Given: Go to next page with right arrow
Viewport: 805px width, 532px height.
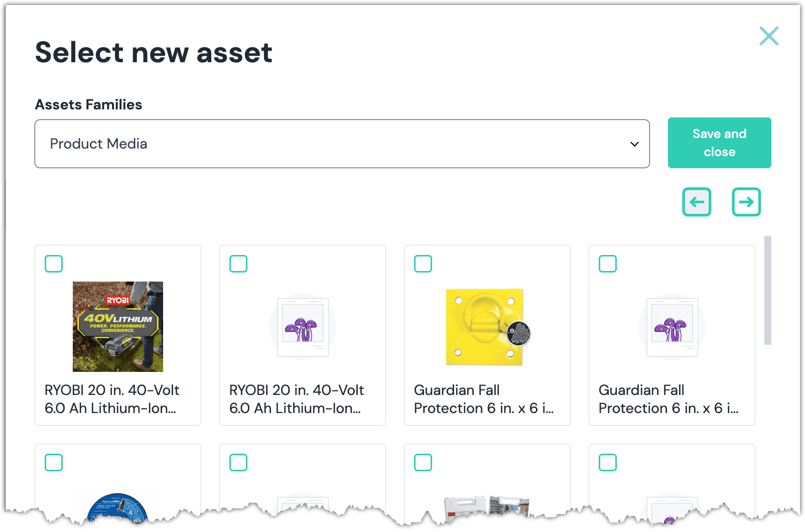Looking at the screenshot, I should point(746,202).
